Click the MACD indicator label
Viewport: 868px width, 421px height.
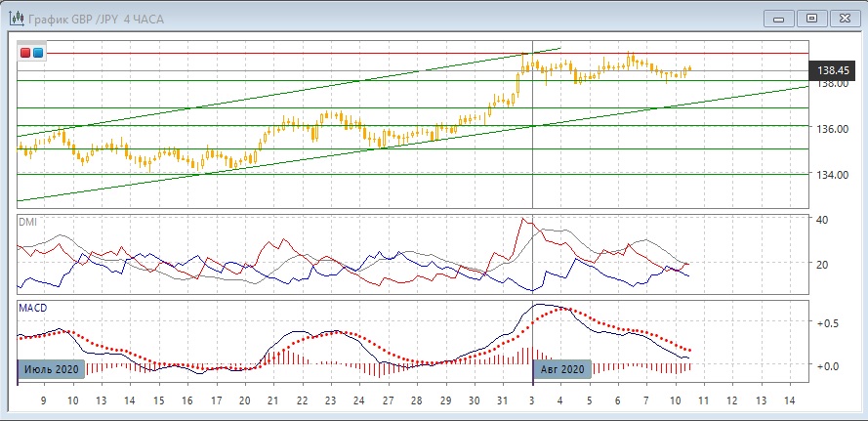pyautogui.click(x=32, y=308)
